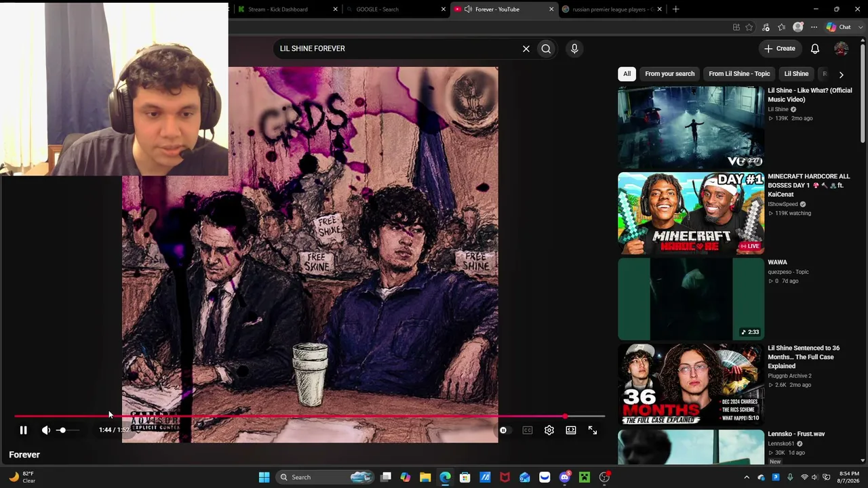Open the browser favorites list icon
The width and height of the screenshot is (868, 488).
(782, 27)
